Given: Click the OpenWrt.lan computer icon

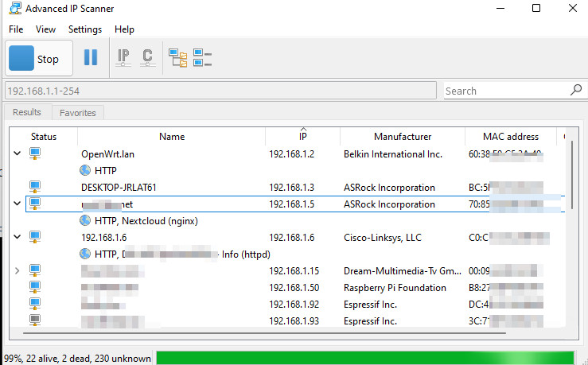Looking at the screenshot, I should pos(35,153).
